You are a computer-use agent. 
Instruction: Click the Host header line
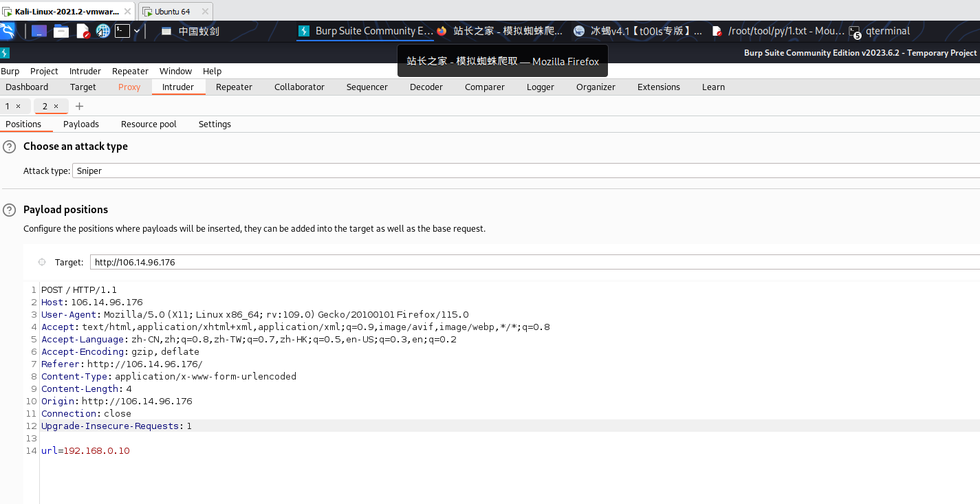coord(92,303)
